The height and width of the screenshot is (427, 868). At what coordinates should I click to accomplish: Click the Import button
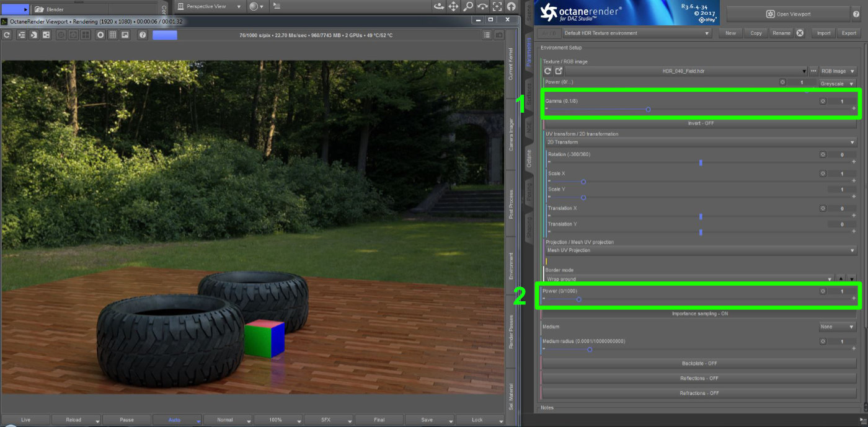pos(823,33)
